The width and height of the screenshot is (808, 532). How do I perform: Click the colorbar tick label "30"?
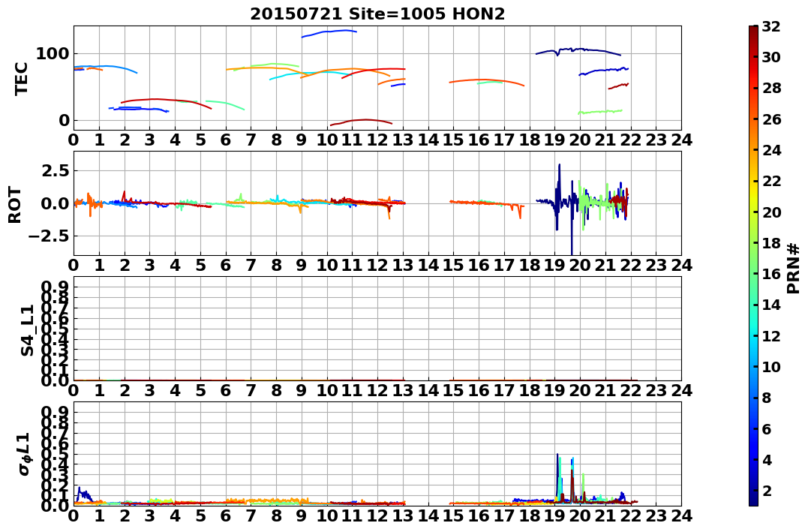pos(771,57)
